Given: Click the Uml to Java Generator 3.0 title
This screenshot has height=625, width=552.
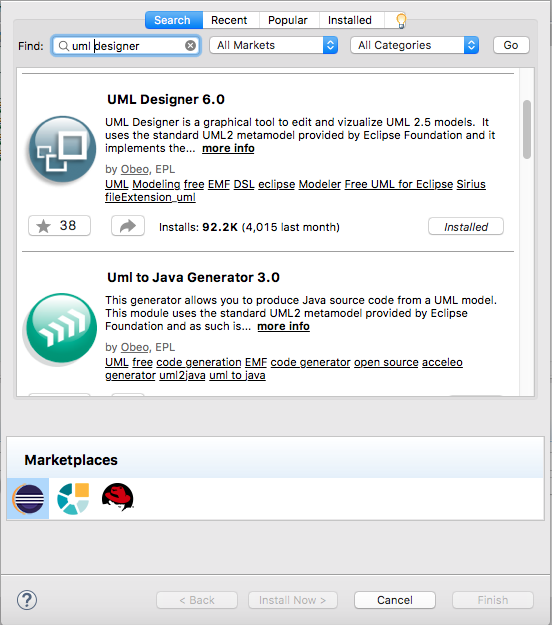Looking at the screenshot, I should coord(193,277).
